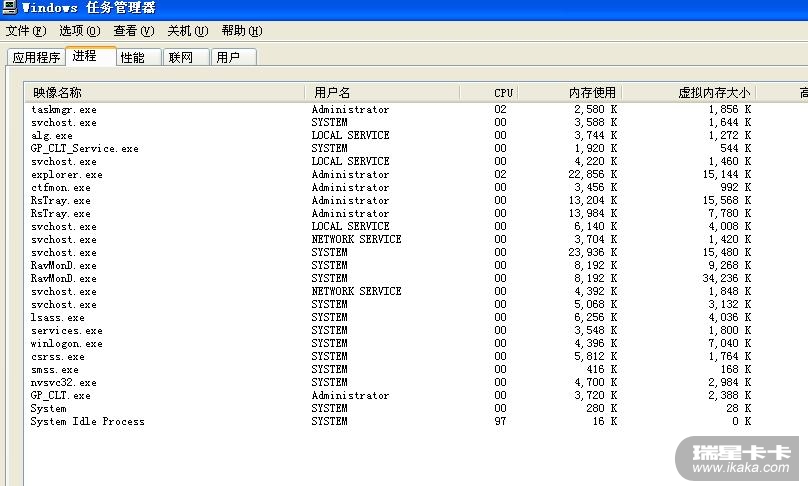Screen dimensions: 808x486
Task: Click the 1,856 K virtual memory value
Action: point(730,109)
